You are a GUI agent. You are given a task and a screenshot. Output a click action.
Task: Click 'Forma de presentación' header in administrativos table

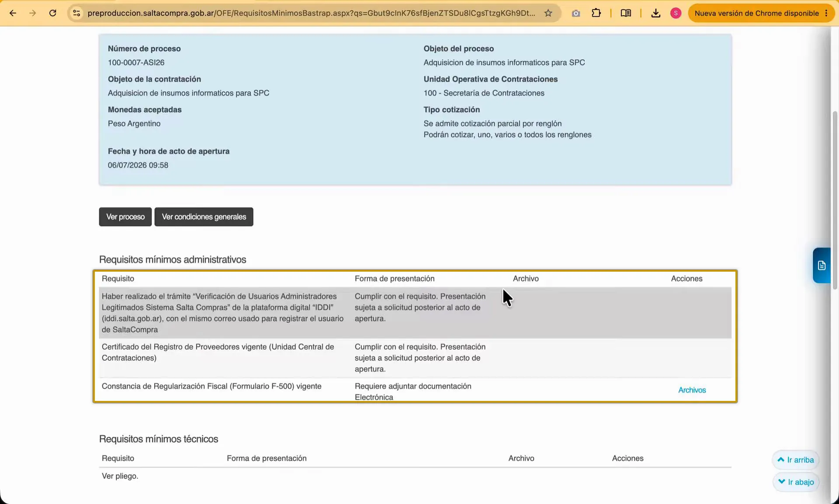[395, 279]
